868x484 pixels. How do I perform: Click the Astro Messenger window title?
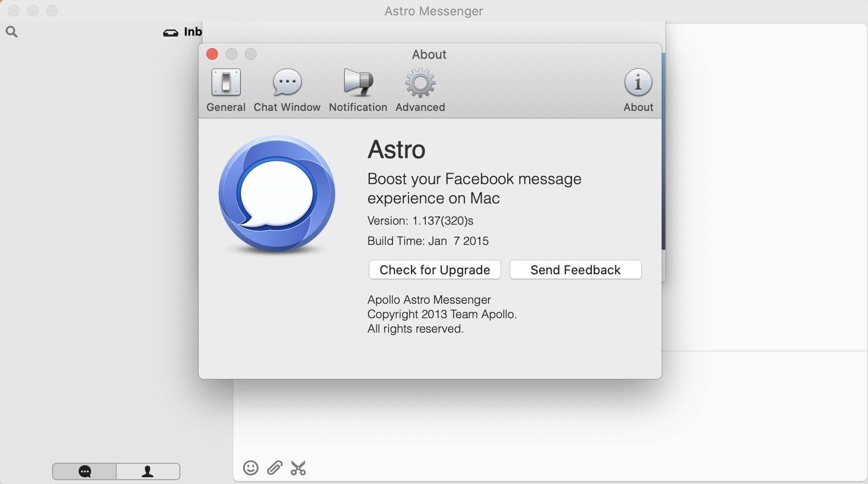(x=434, y=11)
